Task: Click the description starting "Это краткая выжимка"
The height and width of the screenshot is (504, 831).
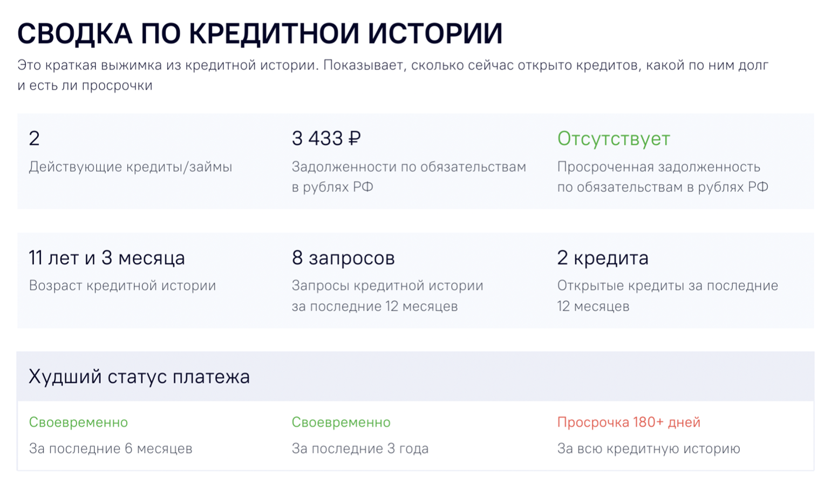Action: coord(393,75)
